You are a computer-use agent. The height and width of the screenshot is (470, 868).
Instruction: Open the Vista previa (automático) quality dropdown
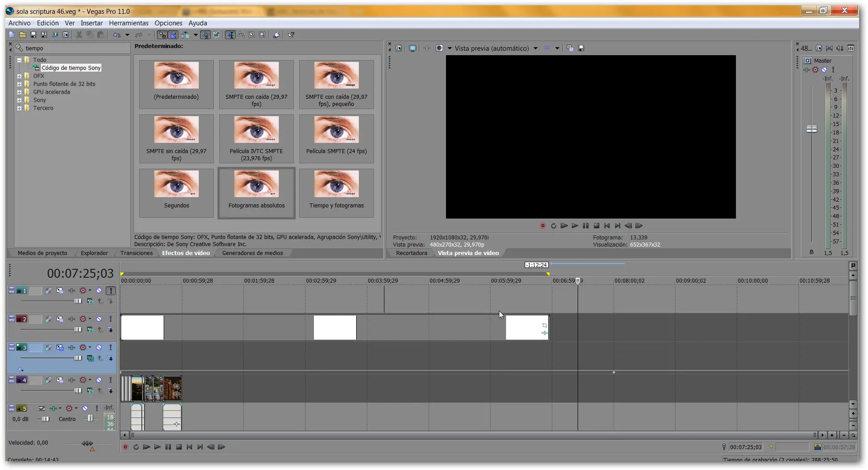click(535, 49)
